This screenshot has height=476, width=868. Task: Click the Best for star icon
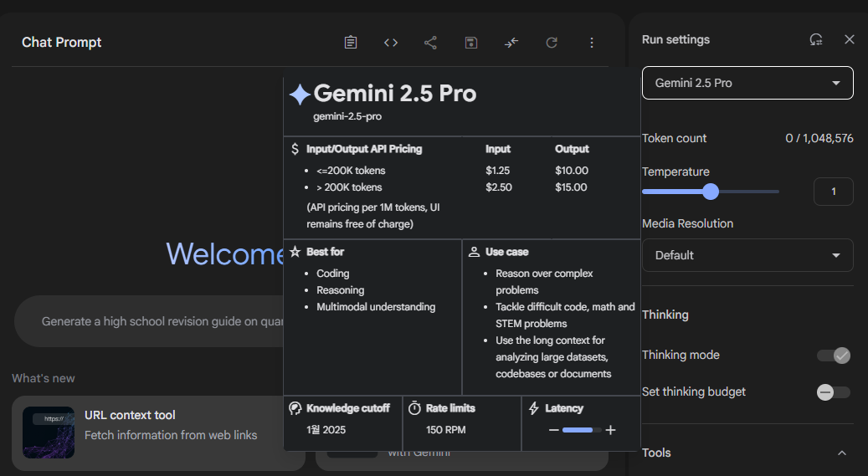tap(295, 252)
